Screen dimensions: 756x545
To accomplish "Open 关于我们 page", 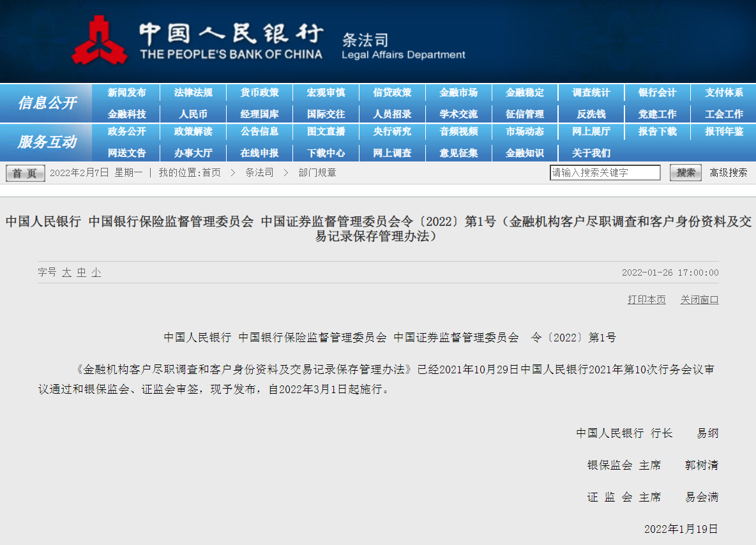I will pyautogui.click(x=591, y=153).
